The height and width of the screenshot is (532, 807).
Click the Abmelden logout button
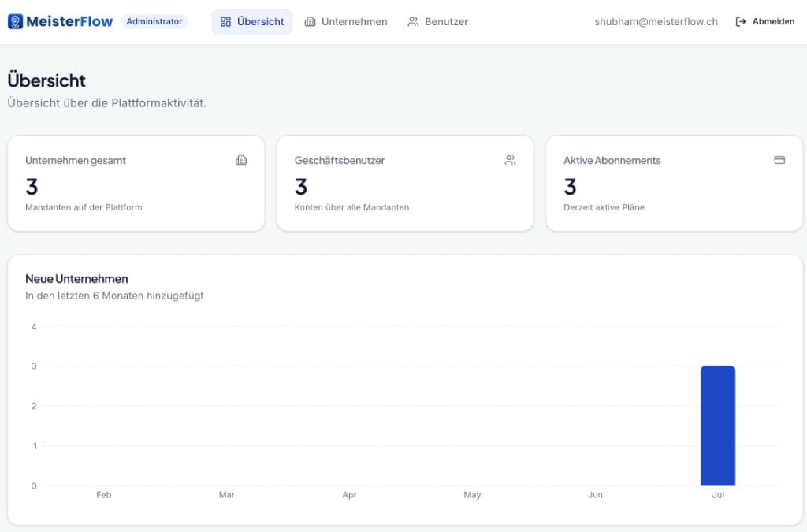(765, 21)
